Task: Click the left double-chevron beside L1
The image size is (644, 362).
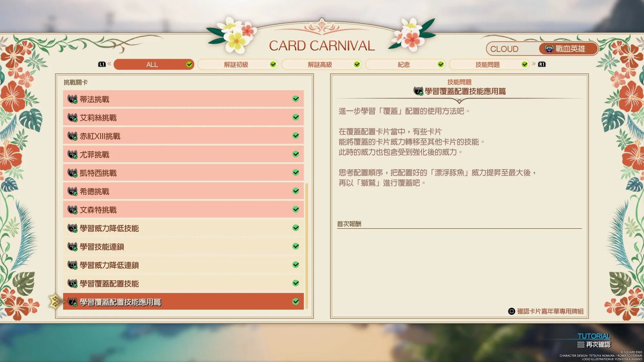Action: pyautogui.click(x=109, y=64)
